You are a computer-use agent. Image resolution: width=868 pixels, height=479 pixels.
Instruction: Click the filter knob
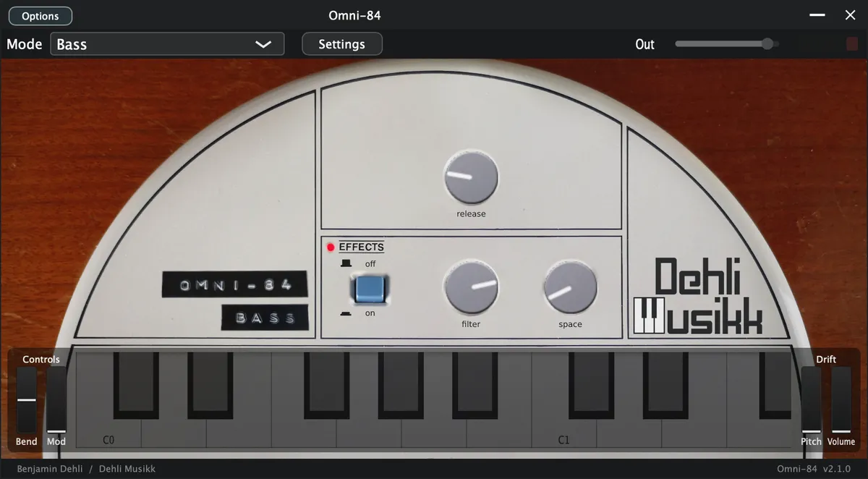coord(472,287)
